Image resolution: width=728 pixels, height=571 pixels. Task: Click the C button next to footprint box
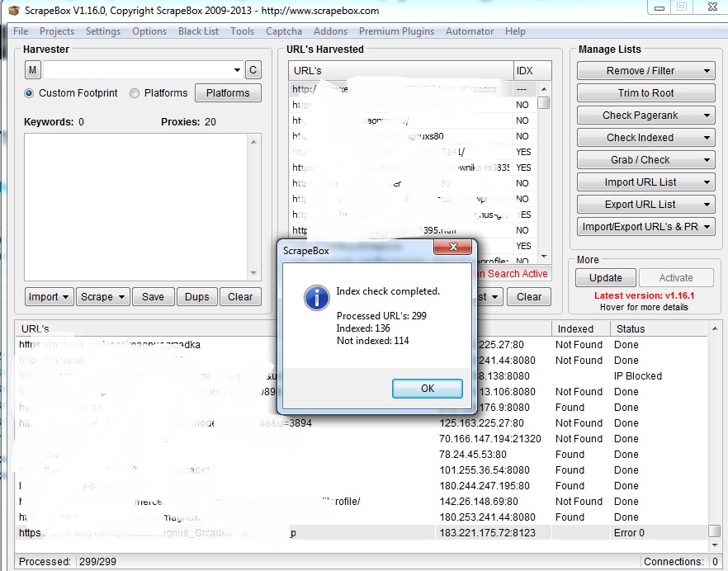click(x=253, y=70)
